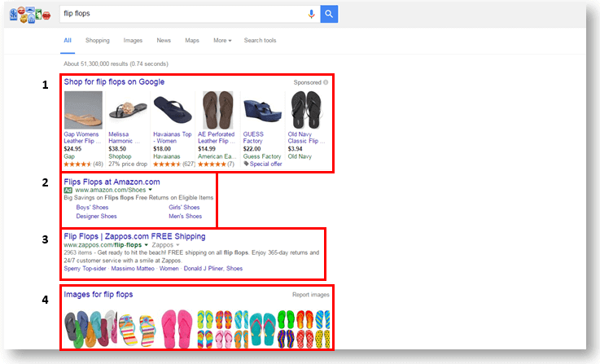This screenshot has height=364, width=600.
Task: Click the $3.94 Old Navy price
Action: (295, 149)
